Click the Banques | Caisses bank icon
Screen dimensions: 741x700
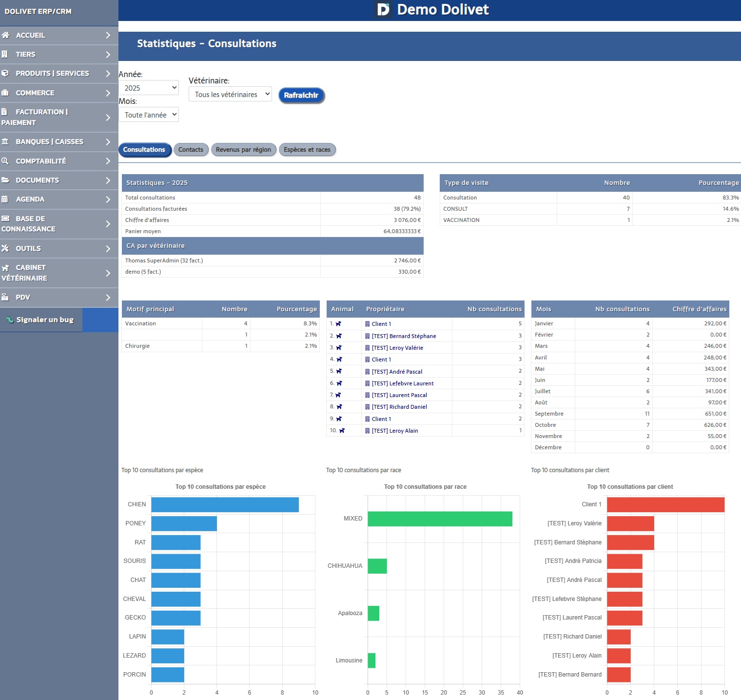tap(5, 141)
